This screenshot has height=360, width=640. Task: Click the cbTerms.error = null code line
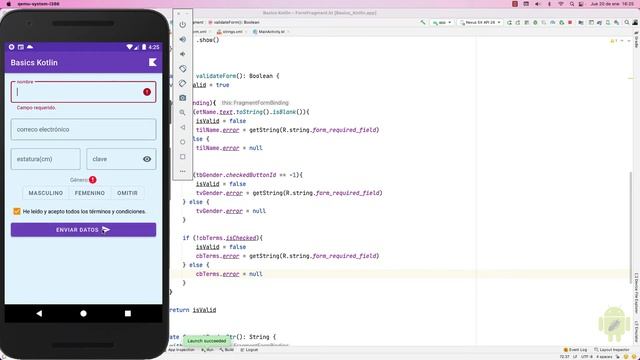point(229,274)
